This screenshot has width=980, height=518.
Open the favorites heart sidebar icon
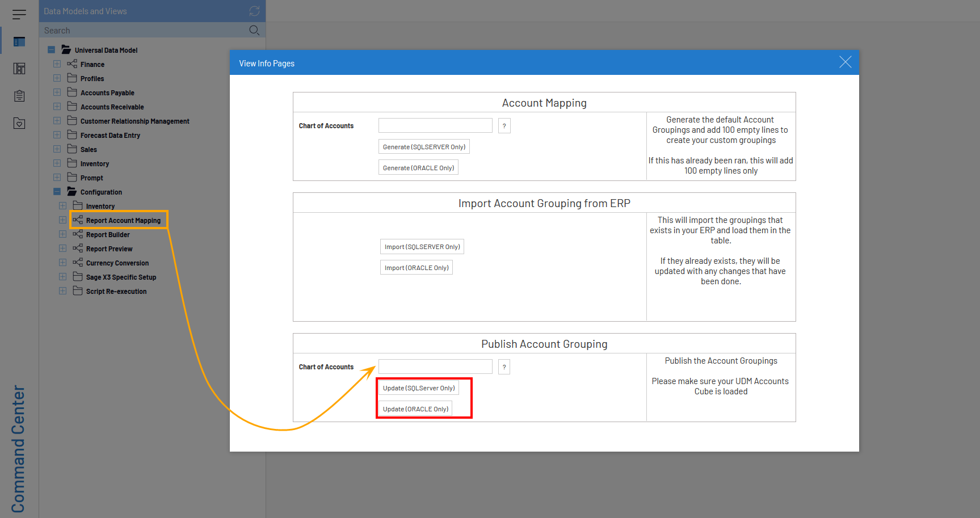click(x=19, y=123)
